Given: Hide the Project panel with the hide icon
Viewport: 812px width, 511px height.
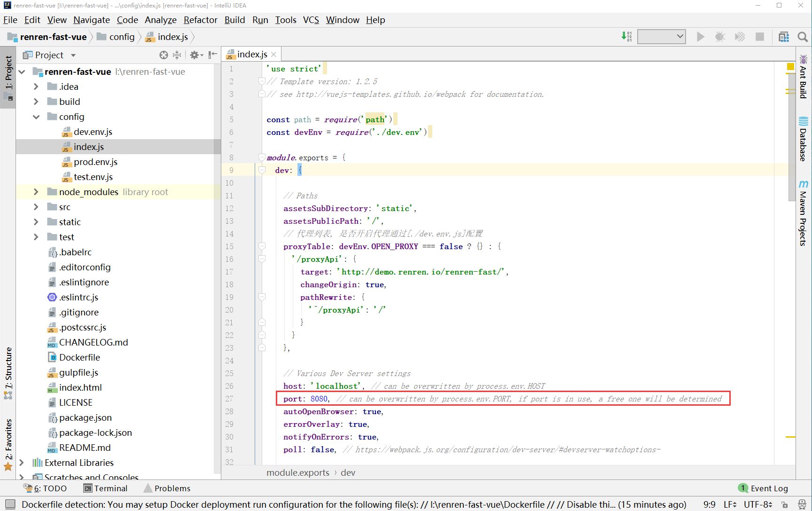Looking at the screenshot, I should pyautogui.click(x=213, y=55).
